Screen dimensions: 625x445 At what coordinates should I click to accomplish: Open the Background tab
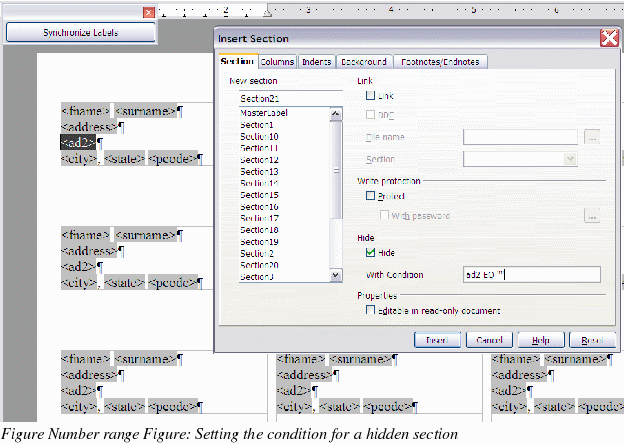(x=361, y=62)
